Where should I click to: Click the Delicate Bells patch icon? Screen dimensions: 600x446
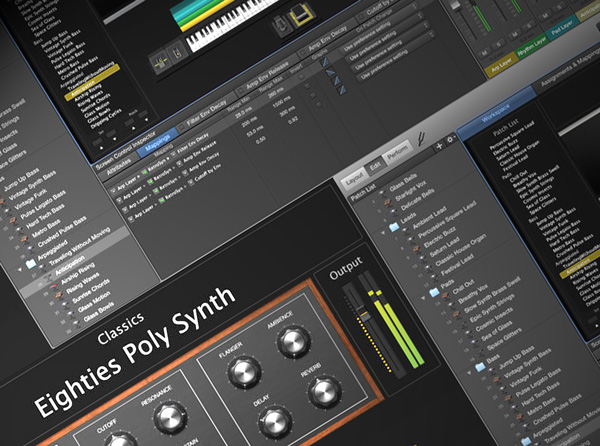pos(392,211)
